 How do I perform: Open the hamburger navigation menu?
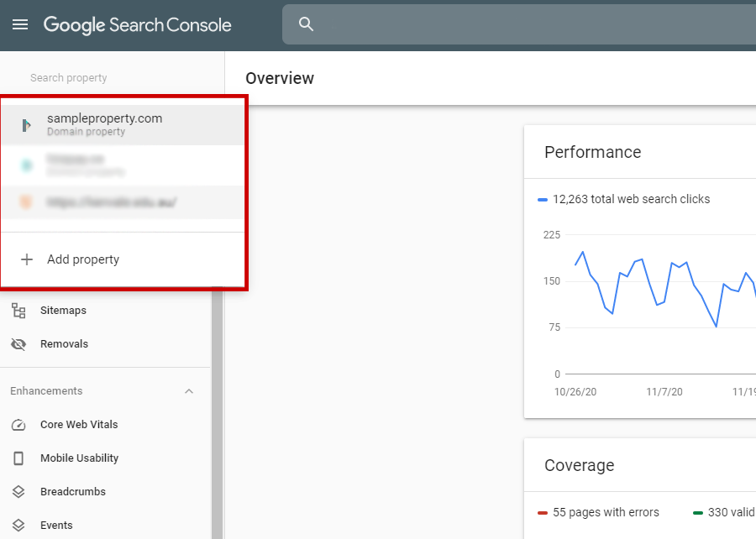[x=20, y=24]
